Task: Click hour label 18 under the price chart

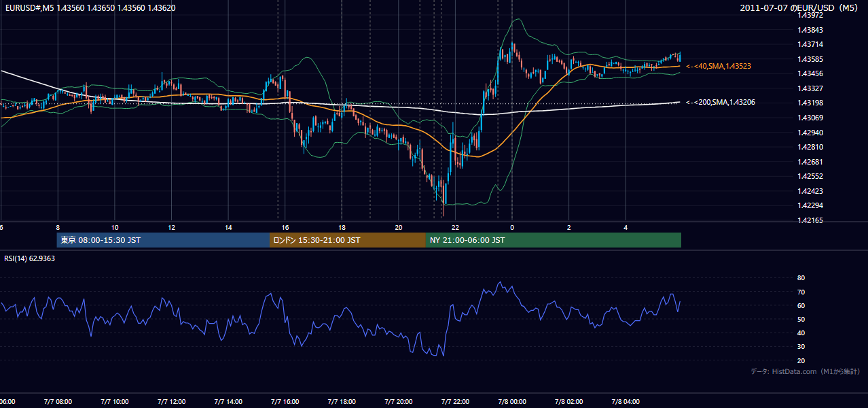Action: (342, 227)
